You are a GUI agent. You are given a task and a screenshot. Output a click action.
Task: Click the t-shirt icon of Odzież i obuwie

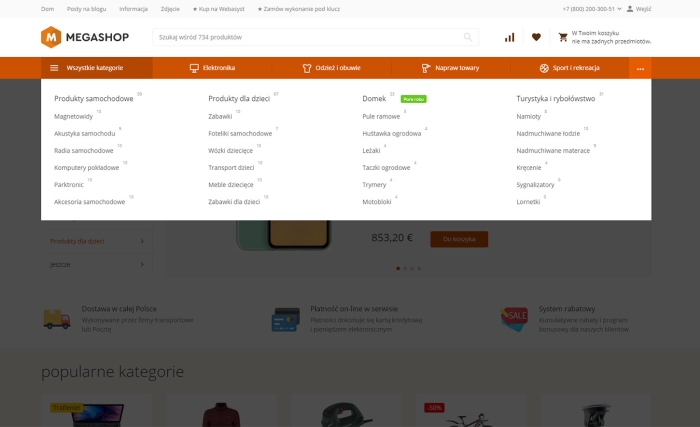coord(307,68)
